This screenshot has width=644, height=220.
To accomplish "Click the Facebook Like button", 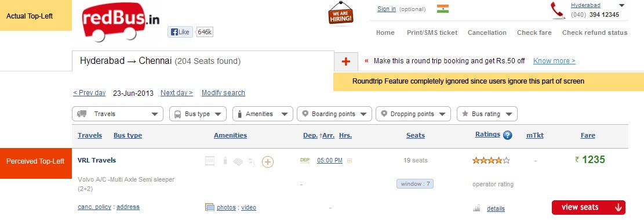I will click(180, 32).
